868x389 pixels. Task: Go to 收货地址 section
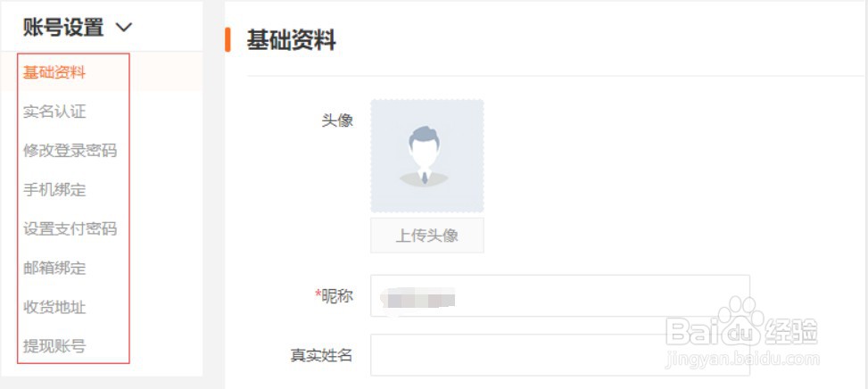point(54,307)
